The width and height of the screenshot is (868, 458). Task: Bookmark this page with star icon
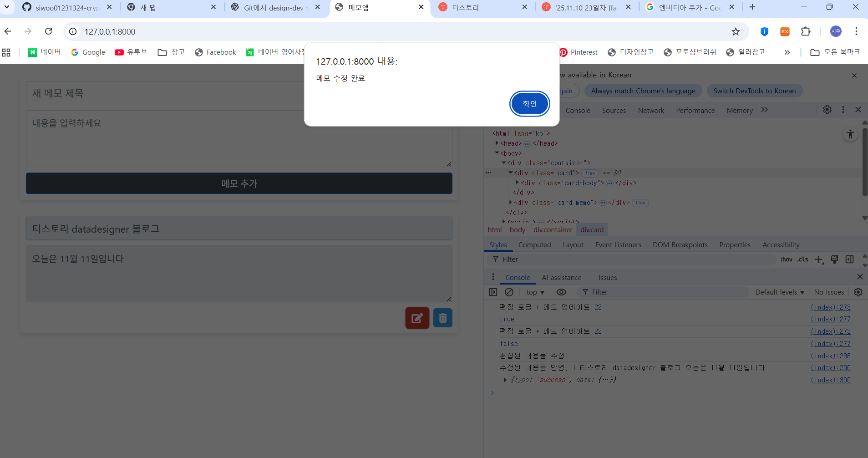[x=736, y=31]
